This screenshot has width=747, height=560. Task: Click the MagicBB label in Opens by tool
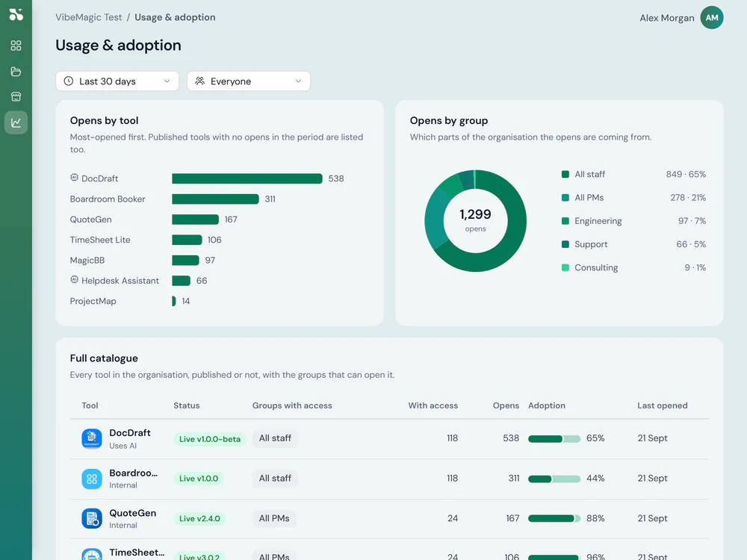click(x=87, y=261)
